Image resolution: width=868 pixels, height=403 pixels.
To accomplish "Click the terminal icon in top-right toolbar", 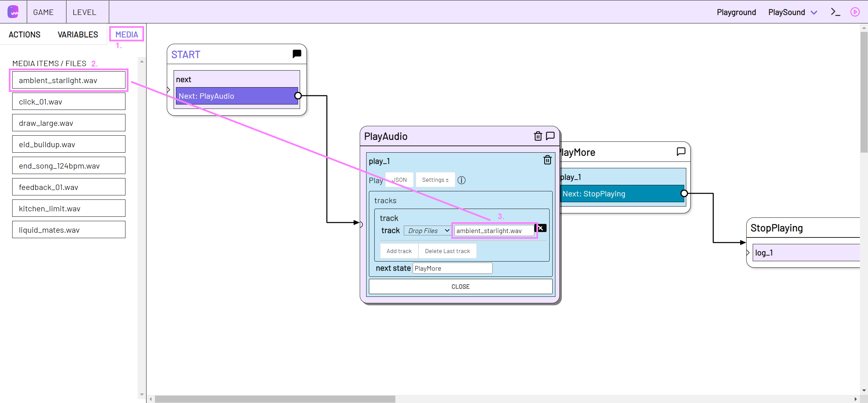I will tap(835, 12).
